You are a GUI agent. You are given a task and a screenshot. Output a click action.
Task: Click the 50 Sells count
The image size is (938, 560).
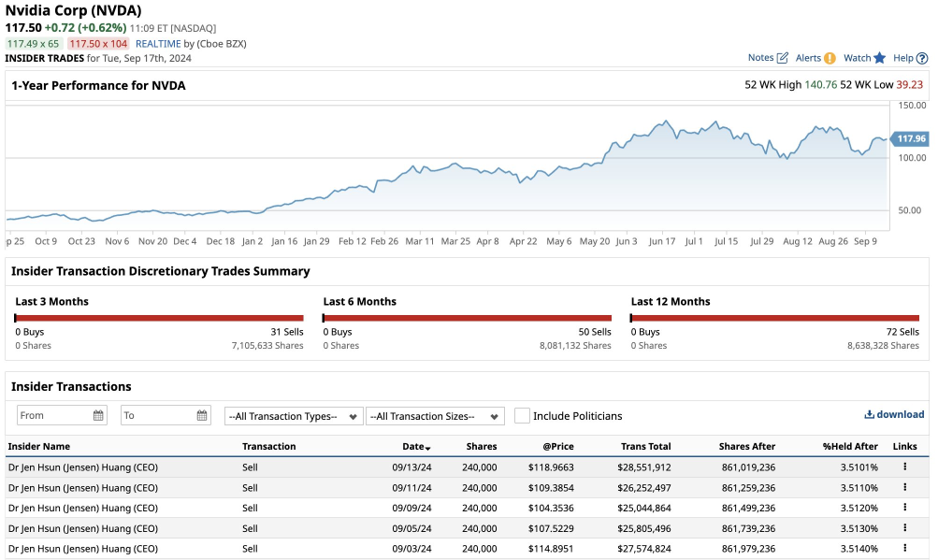(x=595, y=332)
